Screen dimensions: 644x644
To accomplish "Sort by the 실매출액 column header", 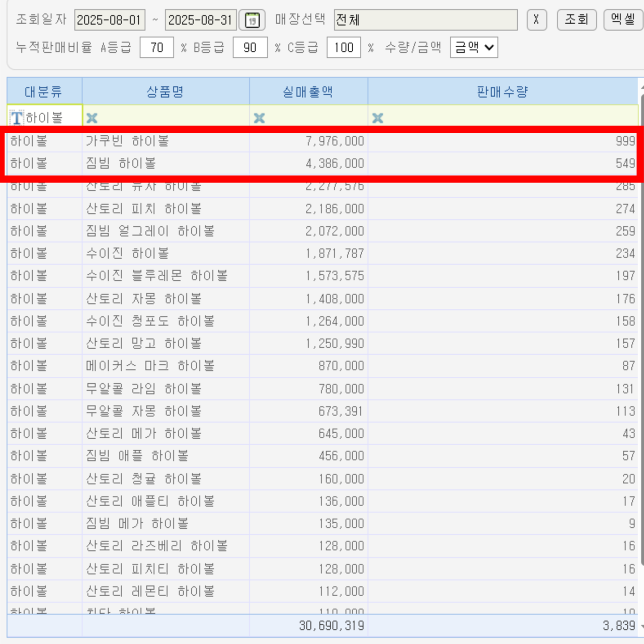I will point(308,92).
